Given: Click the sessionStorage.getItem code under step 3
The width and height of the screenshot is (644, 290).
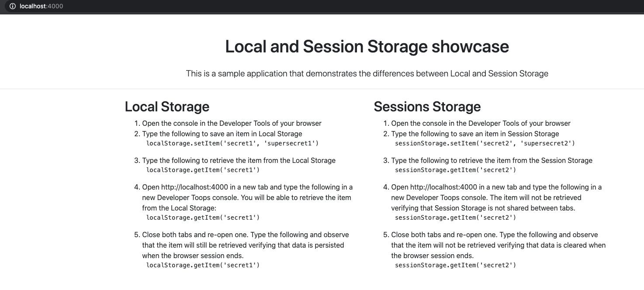Looking at the screenshot, I should (455, 170).
